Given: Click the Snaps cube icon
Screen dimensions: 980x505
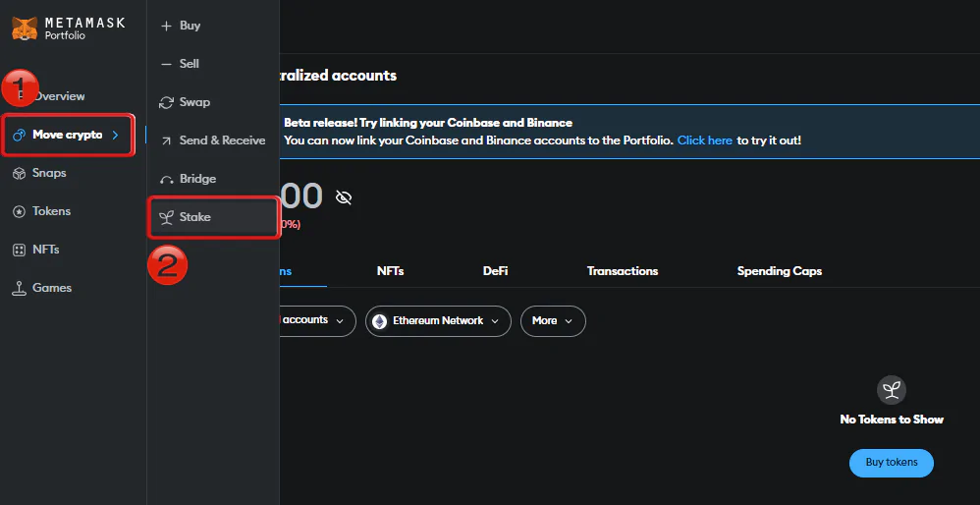Looking at the screenshot, I should (20, 173).
